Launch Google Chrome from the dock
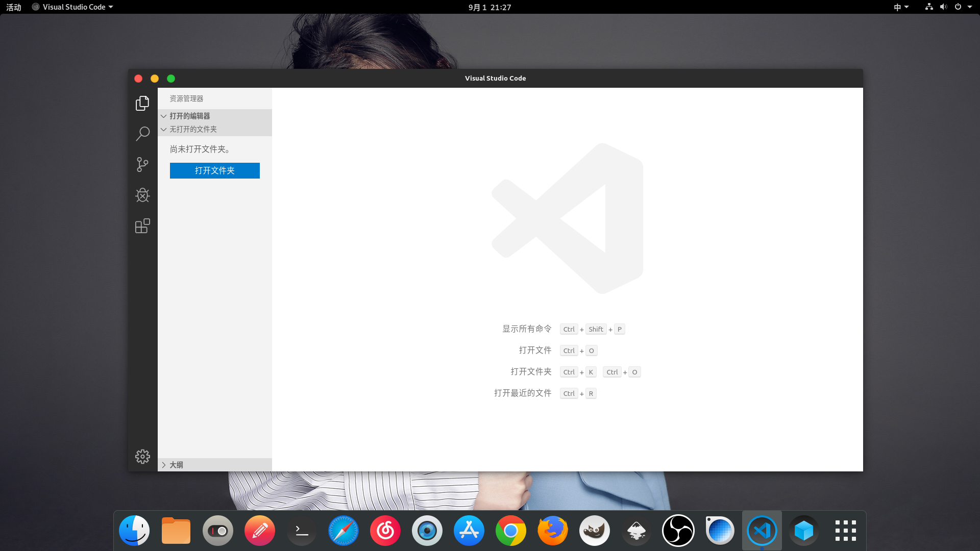 [x=511, y=531]
